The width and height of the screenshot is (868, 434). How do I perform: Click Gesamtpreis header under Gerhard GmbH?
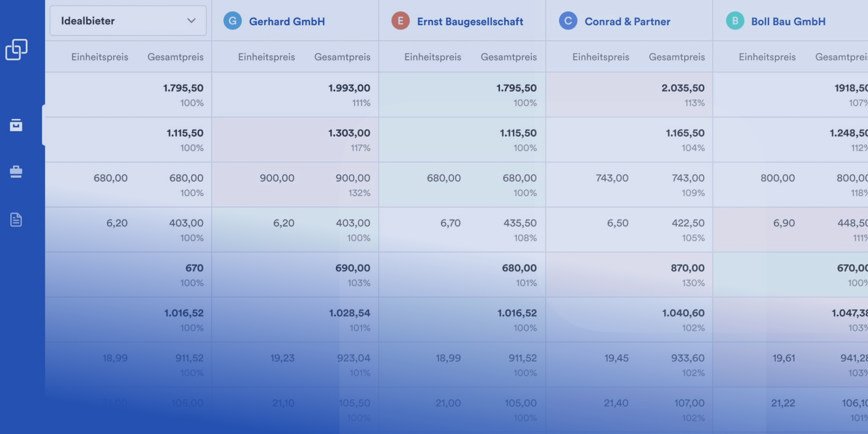pos(342,57)
